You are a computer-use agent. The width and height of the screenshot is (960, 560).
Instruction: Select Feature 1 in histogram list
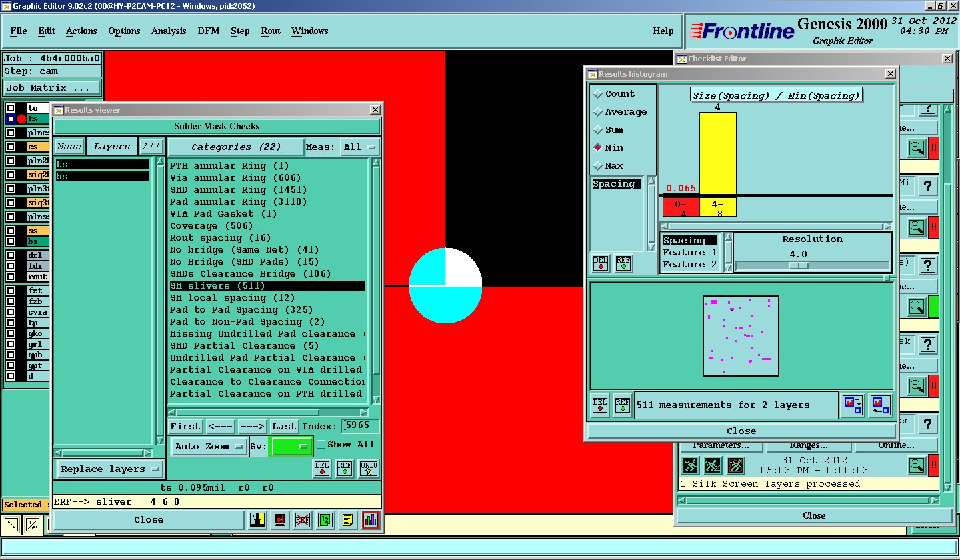[691, 253]
